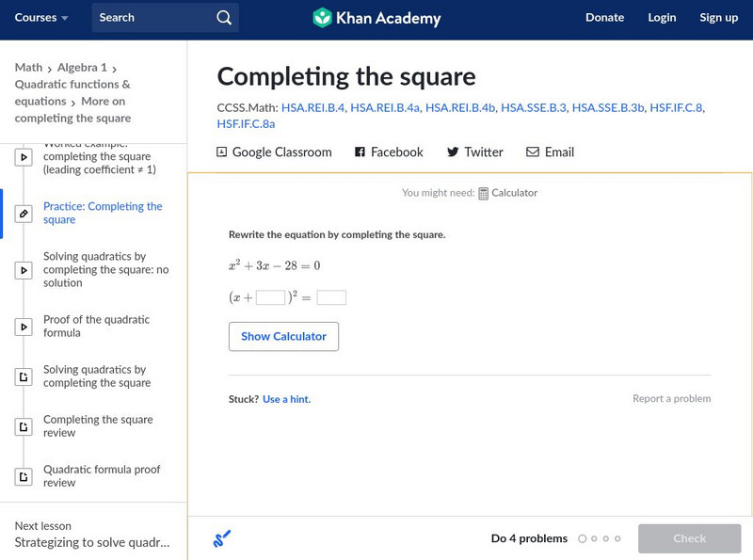This screenshot has height=560, width=753.
Task: Open 'Completing the square review' article
Action: click(x=98, y=426)
